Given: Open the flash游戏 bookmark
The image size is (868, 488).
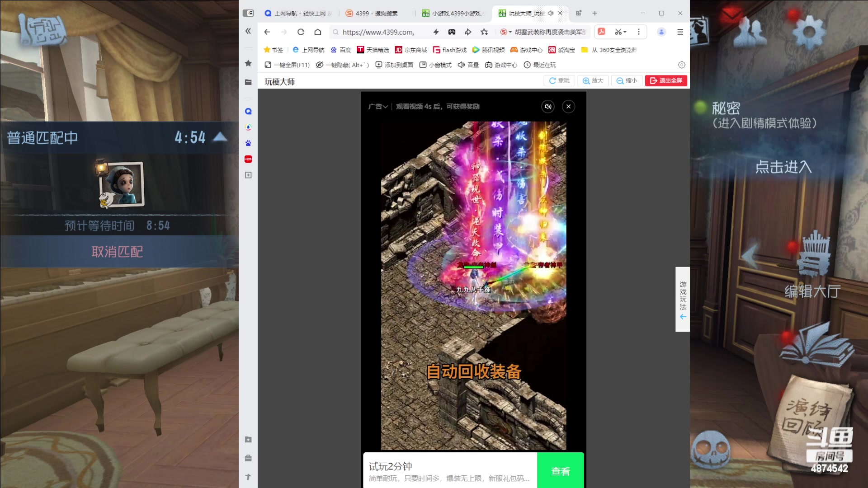Looking at the screenshot, I should click(x=450, y=50).
